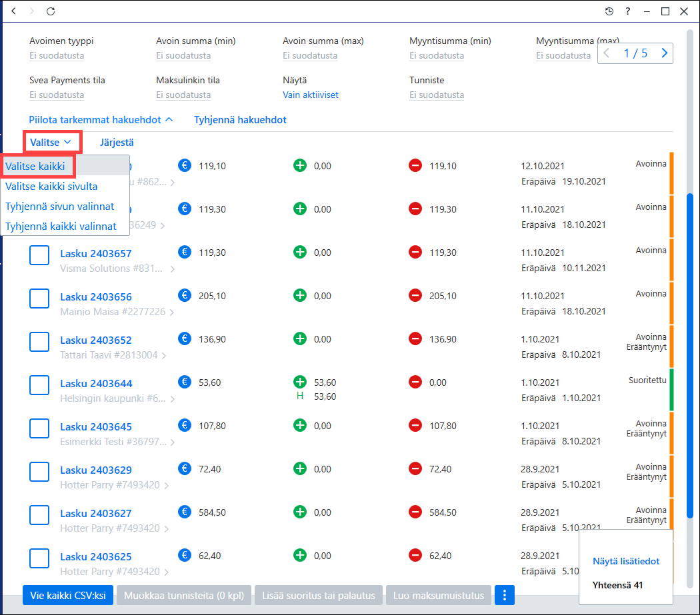Expand customer Mainio Maisa chevron
The height and width of the screenshot is (615, 700).
[172, 312]
